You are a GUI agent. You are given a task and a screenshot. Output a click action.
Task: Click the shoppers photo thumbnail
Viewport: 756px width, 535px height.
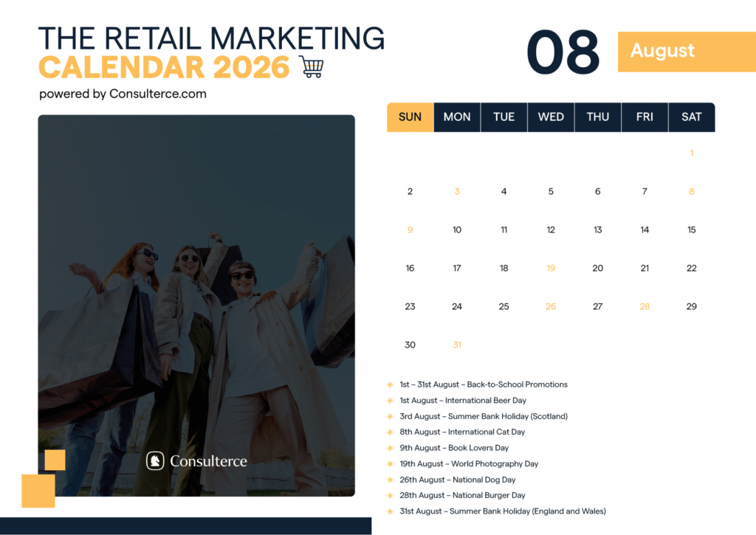click(x=196, y=306)
